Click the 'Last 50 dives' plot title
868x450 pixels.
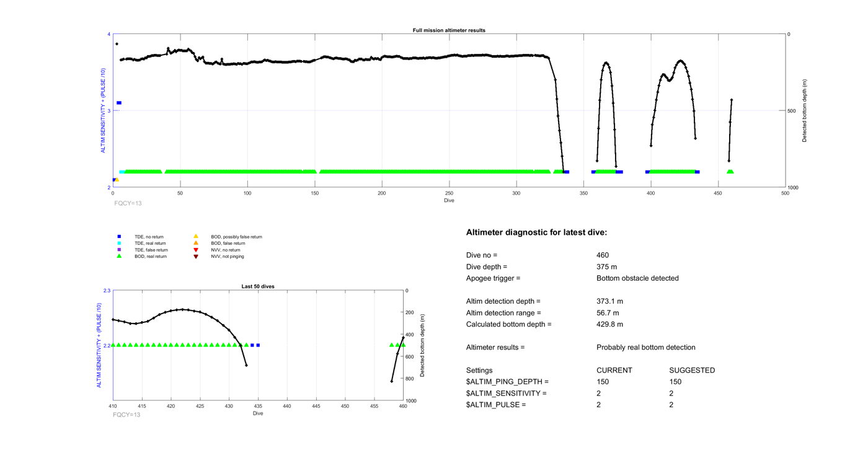(x=258, y=286)
